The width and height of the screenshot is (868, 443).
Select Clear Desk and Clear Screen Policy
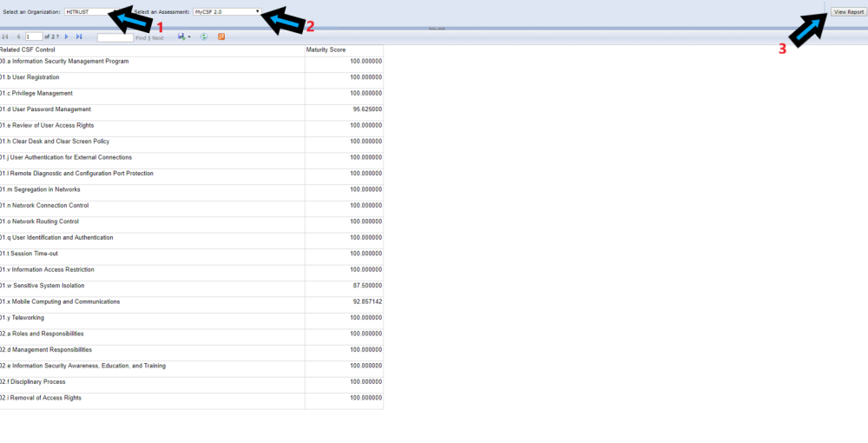(191, 144)
